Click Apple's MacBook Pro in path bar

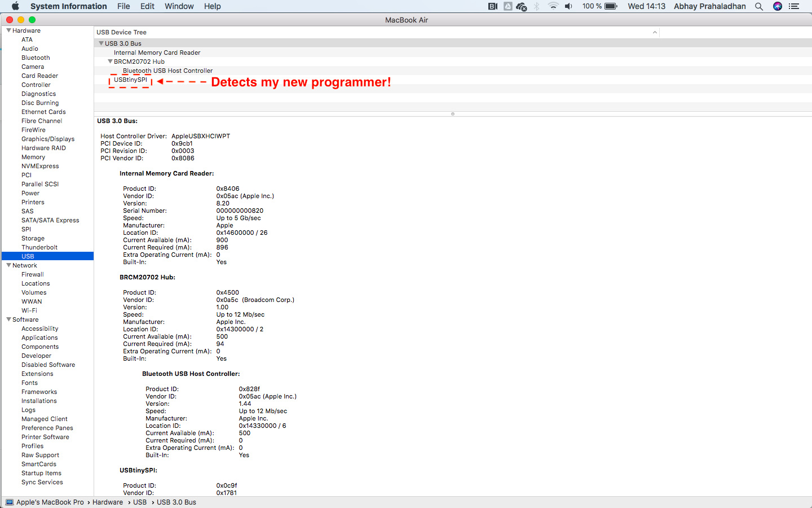coord(50,502)
